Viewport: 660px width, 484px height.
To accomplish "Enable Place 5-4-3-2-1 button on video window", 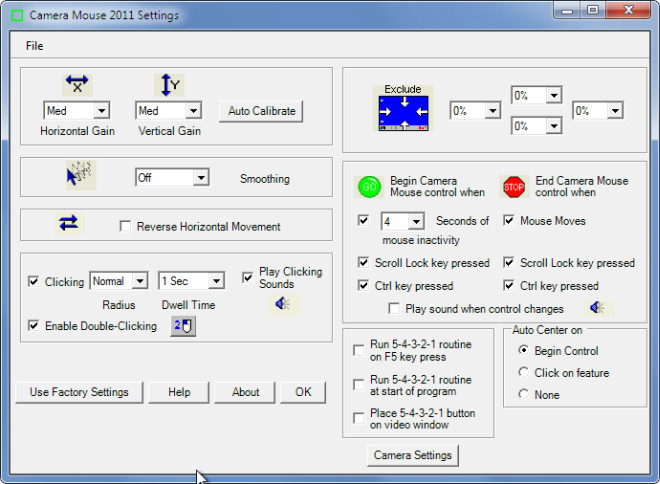I will [359, 418].
